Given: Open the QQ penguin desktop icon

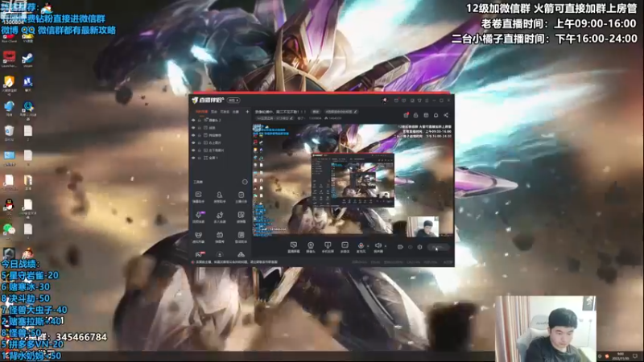Looking at the screenshot, I should click(9, 207).
